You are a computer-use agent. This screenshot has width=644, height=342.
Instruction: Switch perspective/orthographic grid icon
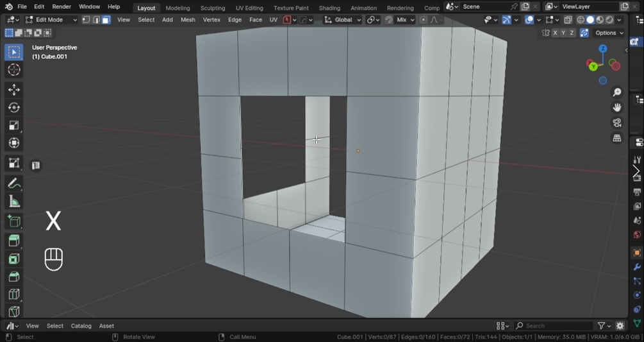(617, 138)
